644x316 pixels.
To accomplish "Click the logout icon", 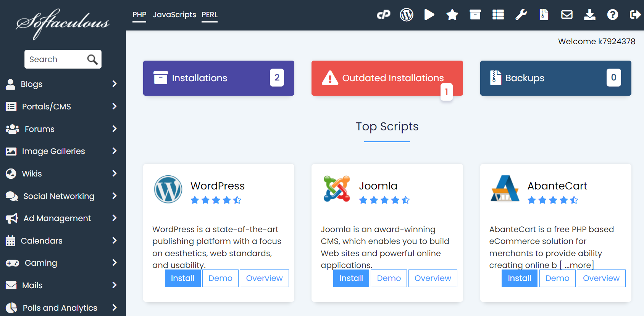I will click(x=635, y=15).
